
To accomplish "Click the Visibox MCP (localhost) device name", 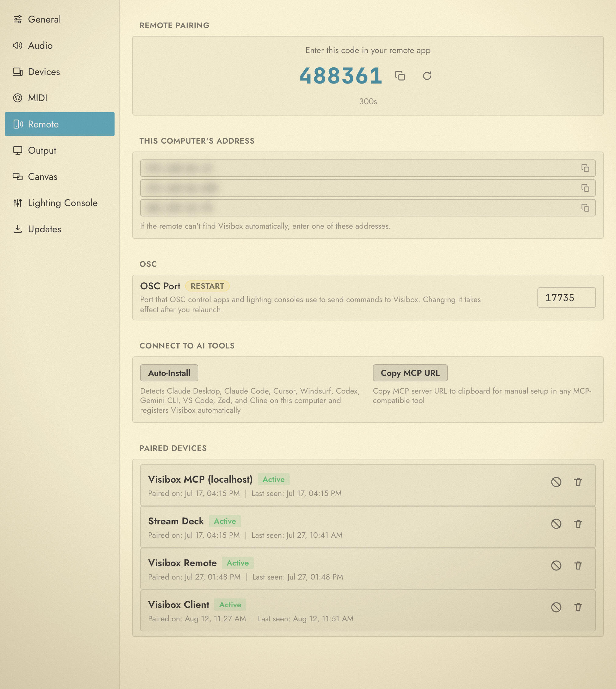I will 200,479.
